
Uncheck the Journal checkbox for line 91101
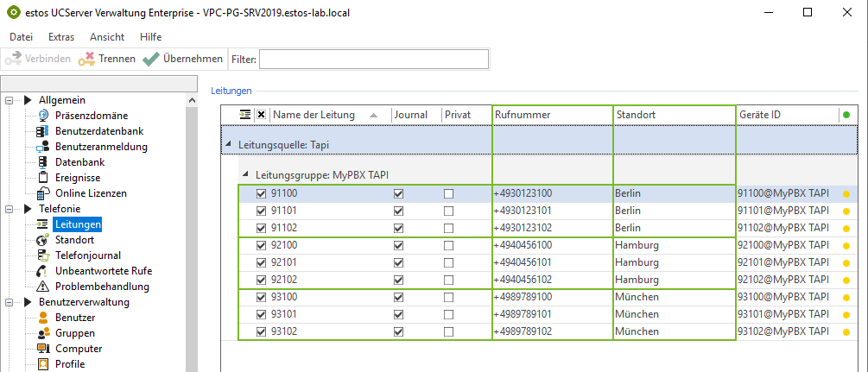[x=398, y=211]
